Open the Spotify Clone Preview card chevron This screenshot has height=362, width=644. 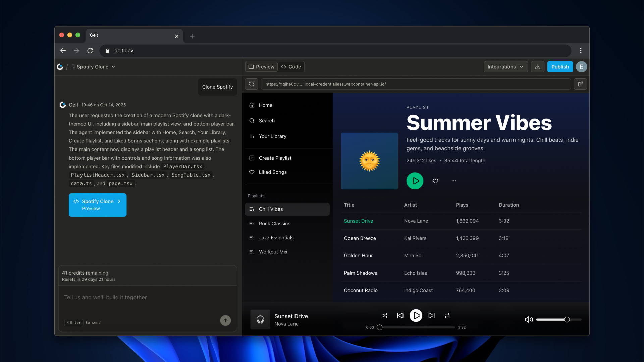coord(119,201)
